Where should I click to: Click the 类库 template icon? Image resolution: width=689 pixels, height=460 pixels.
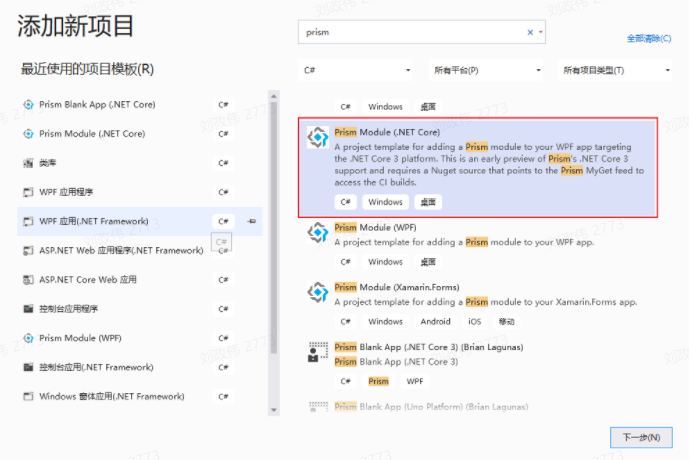pyautogui.click(x=28, y=163)
